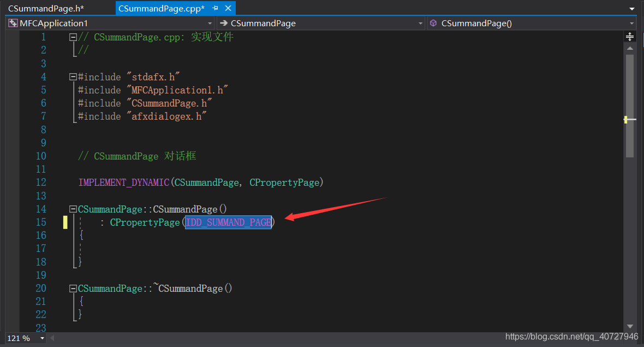Click the project icon beside MFCApplication1
Viewport: 644px width, 347px height.
[12, 23]
